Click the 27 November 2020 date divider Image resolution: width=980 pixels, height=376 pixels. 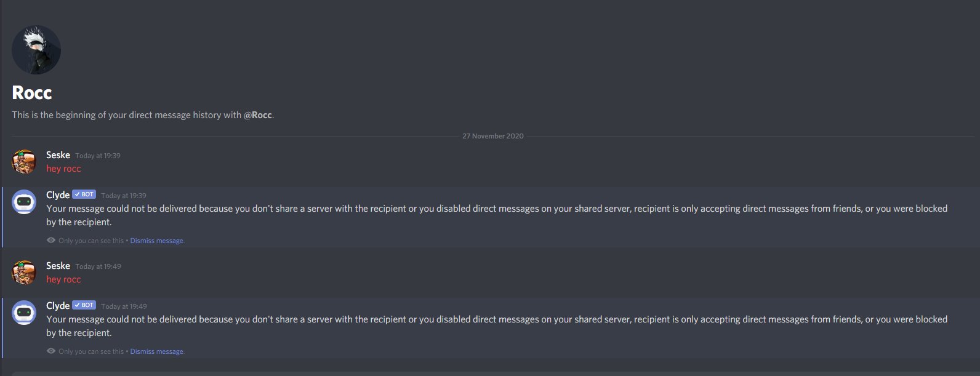pos(493,136)
